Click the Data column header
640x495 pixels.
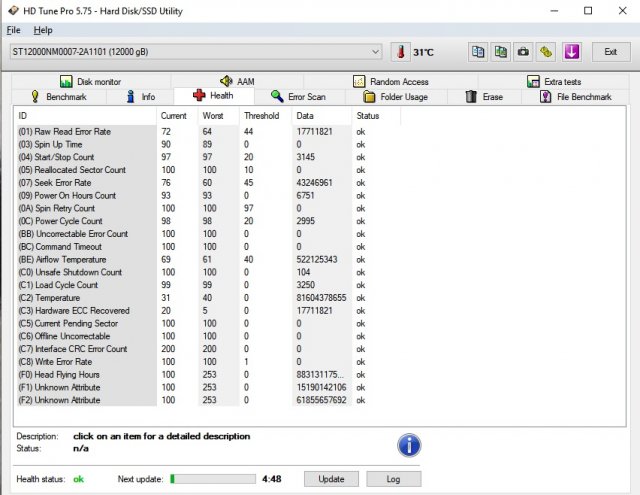pos(321,116)
